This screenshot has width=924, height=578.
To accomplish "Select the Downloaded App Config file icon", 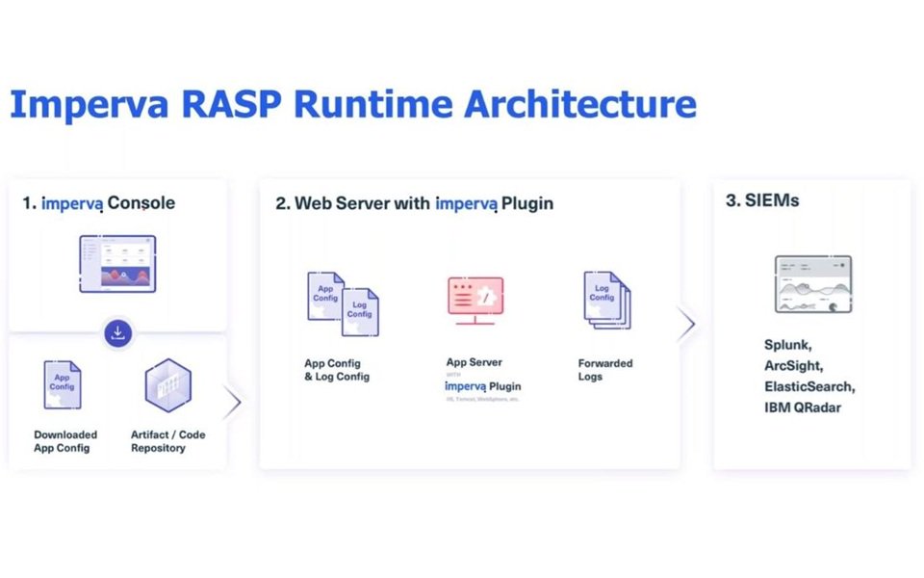I will click(x=63, y=385).
